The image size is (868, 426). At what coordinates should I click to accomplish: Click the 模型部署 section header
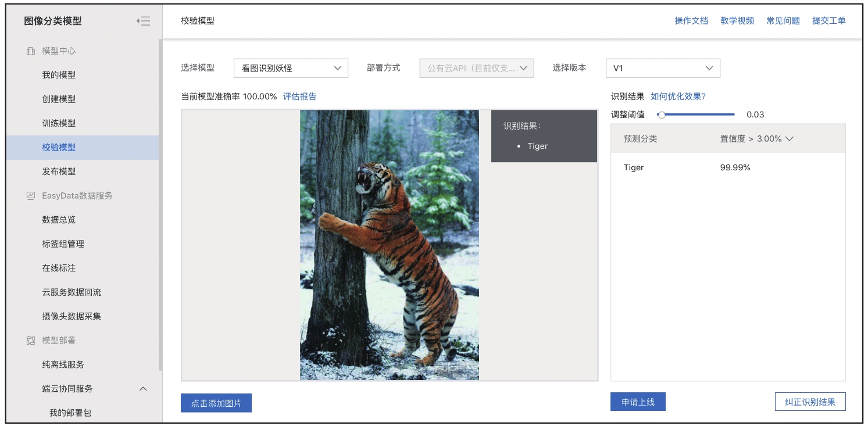(59, 341)
